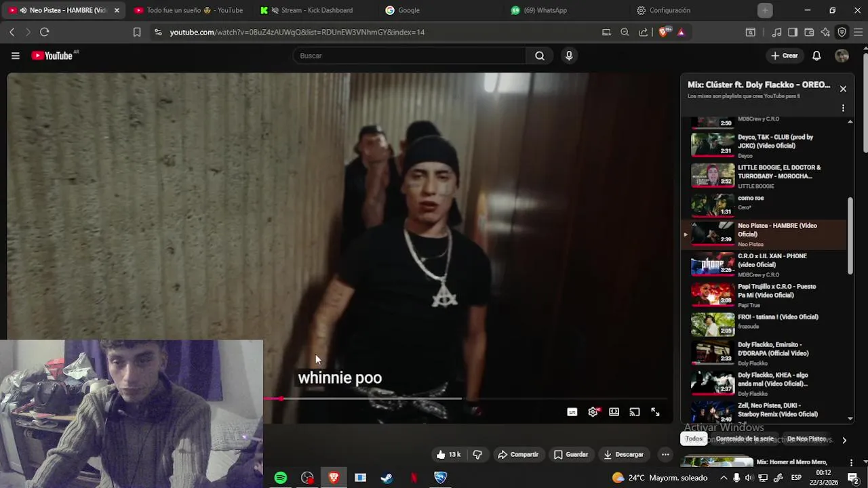
Task: Open the zoom level icon in address bar
Action: [x=625, y=32]
